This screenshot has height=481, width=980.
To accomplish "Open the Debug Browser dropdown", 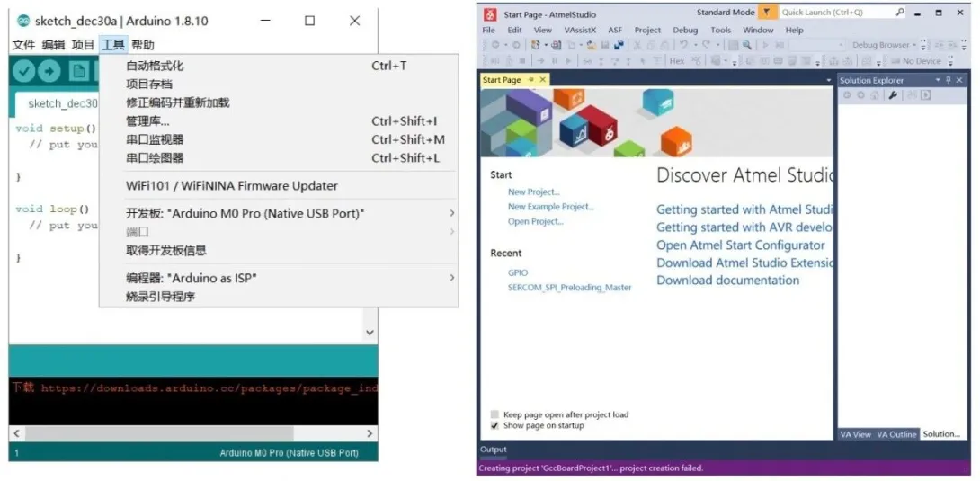I will (914, 45).
